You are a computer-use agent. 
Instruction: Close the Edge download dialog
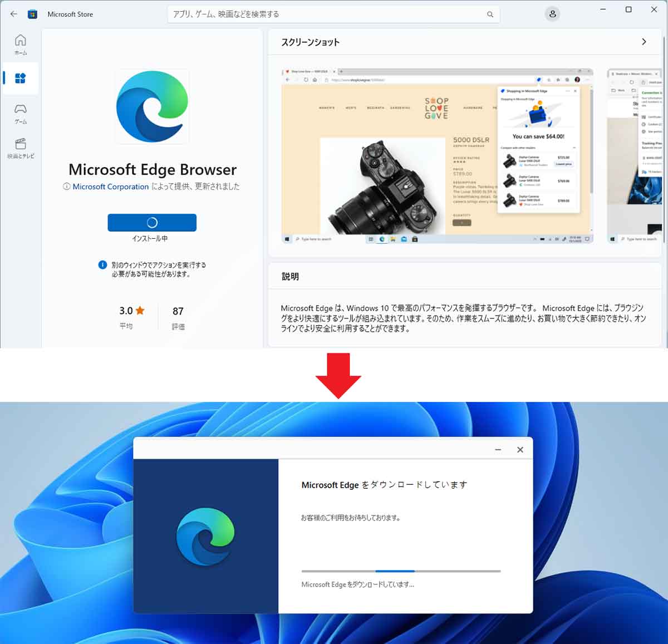pyautogui.click(x=520, y=449)
